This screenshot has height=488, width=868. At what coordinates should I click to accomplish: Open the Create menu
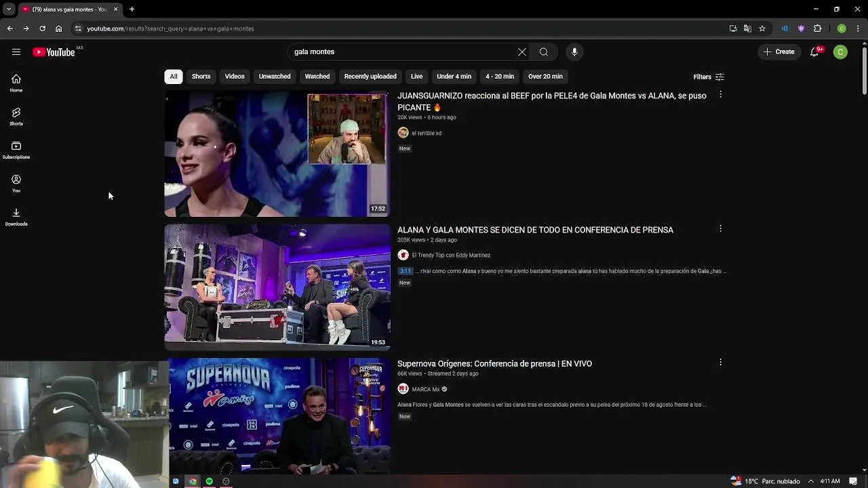click(778, 52)
